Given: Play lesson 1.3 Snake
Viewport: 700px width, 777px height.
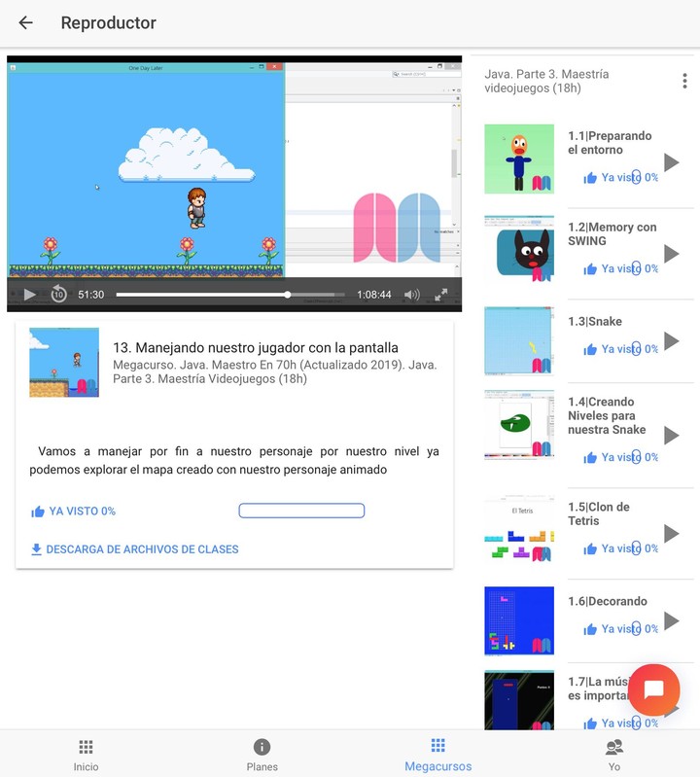Looking at the screenshot, I should click(670, 341).
